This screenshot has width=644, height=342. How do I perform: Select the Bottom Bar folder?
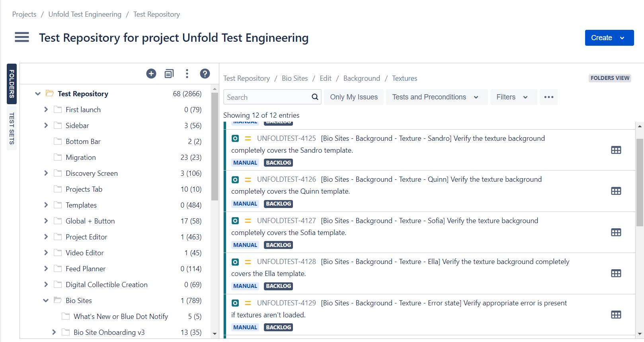coord(83,142)
